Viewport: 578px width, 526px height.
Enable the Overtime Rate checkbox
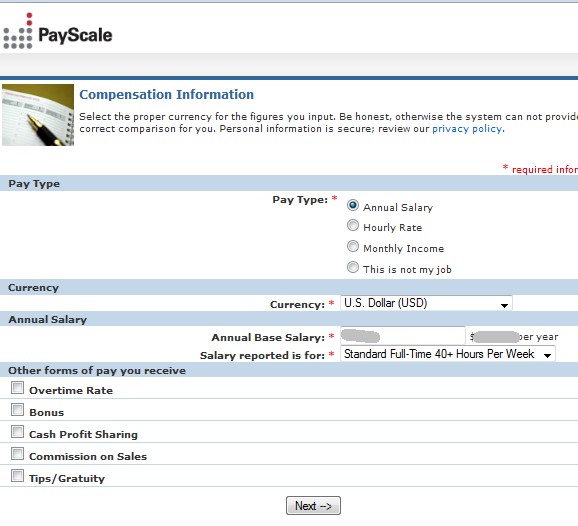tap(17, 388)
